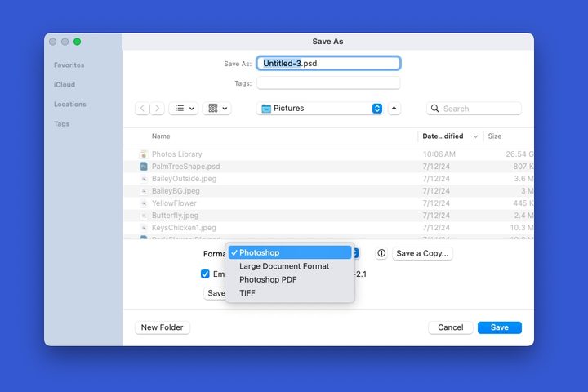Image resolution: width=588 pixels, height=392 pixels.
Task: Select Photoshop format option
Action: click(x=290, y=252)
